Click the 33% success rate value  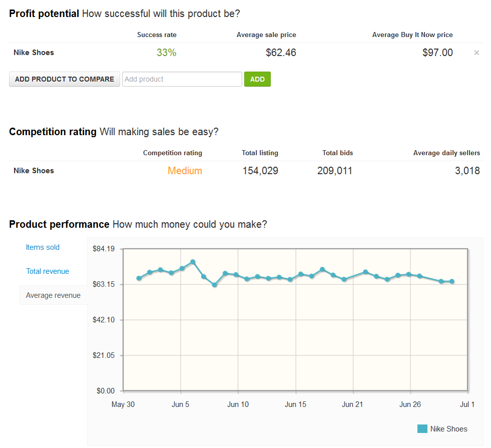pos(166,53)
